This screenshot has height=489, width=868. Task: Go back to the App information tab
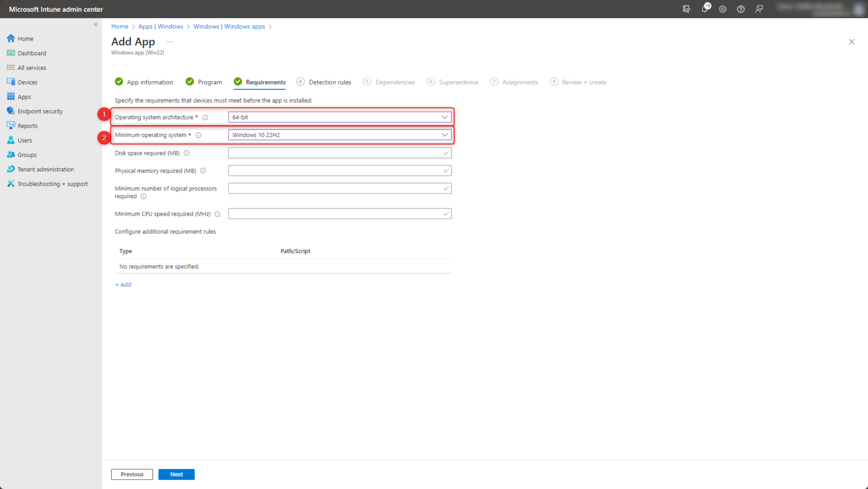tap(150, 82)
